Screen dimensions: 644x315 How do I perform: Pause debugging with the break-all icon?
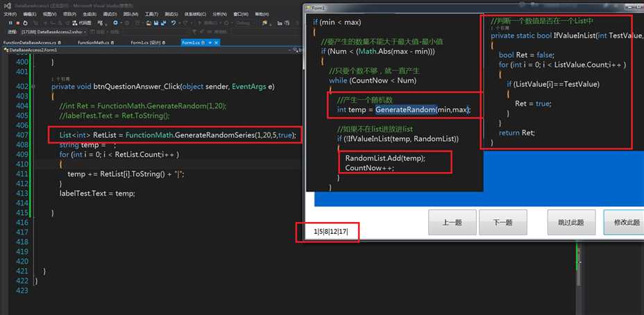pyautogui.click(x=10, y=23)
